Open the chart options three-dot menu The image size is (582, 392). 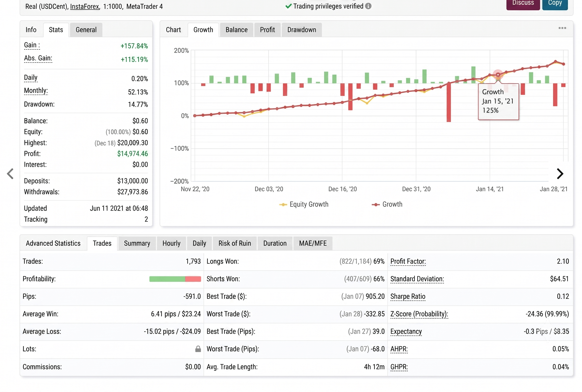(x=562, y=28)
